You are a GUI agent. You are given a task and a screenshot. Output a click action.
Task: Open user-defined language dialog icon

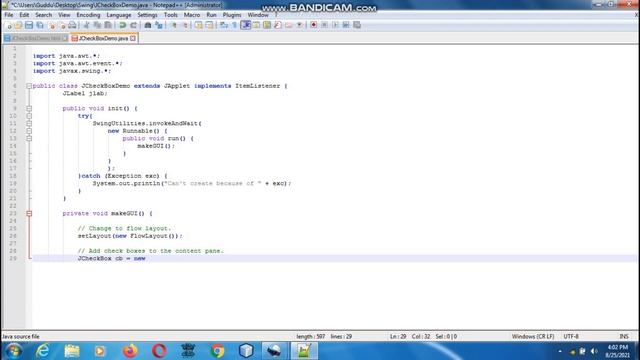[x=256, y=25]
